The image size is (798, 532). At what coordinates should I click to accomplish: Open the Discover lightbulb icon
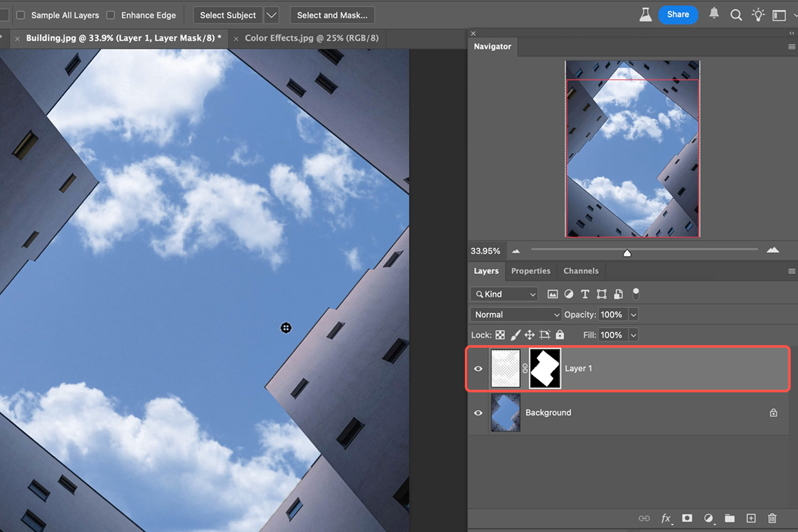[757, 15]
